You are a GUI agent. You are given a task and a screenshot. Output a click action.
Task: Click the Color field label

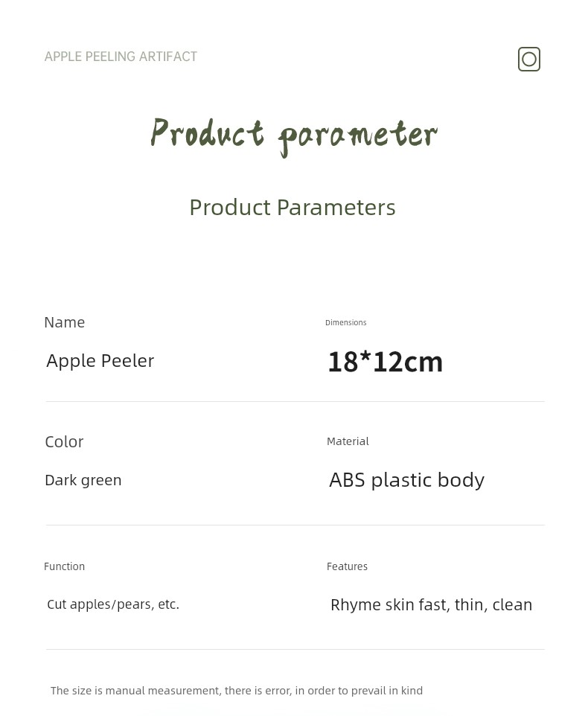[64, 441]
